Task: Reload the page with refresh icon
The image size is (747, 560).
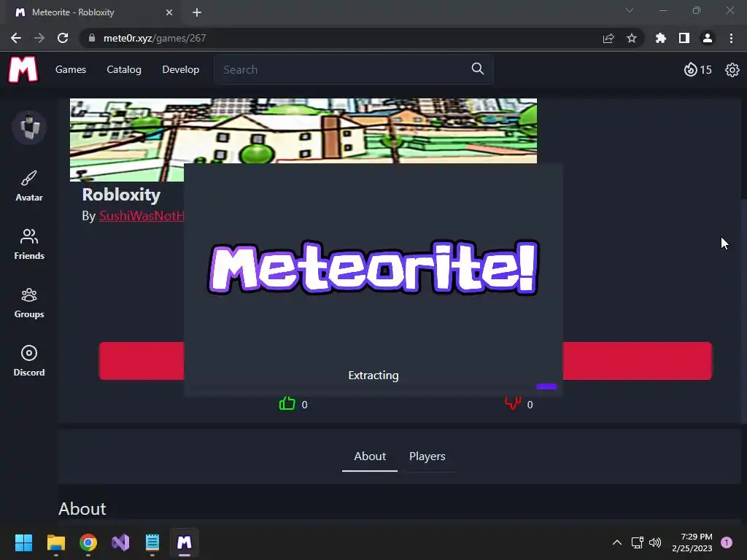Action: [x=63, y=38]
